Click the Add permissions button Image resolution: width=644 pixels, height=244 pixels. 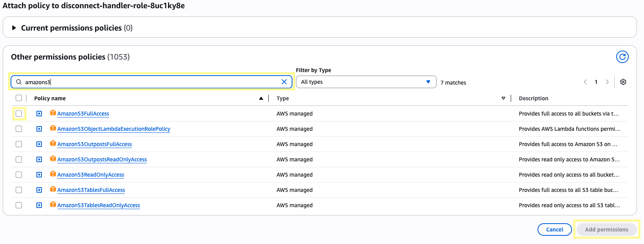pos(606,230)
